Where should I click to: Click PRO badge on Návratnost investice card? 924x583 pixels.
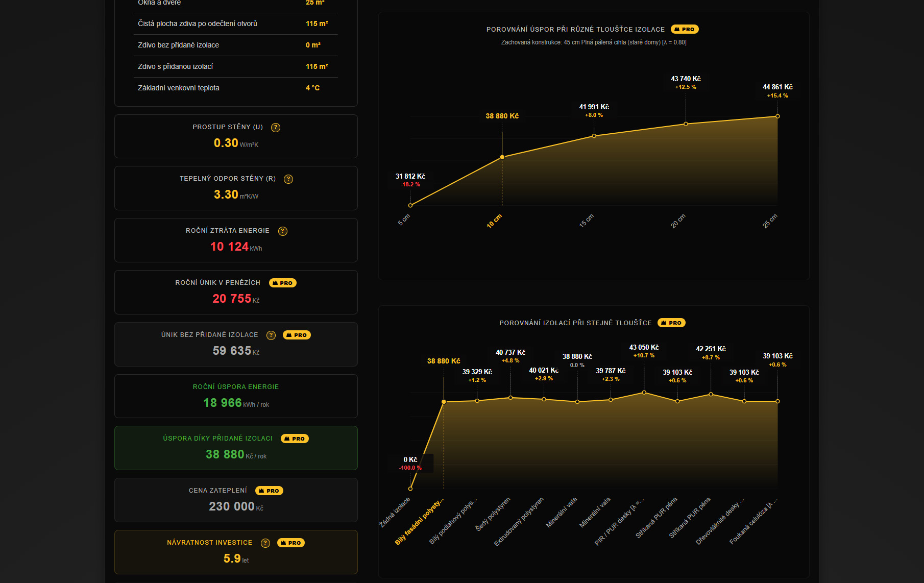click(x=291, y=543)
